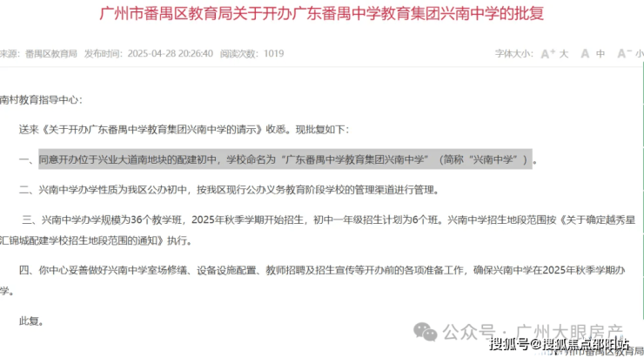Select the 大 large font option

tap(564, 54)
